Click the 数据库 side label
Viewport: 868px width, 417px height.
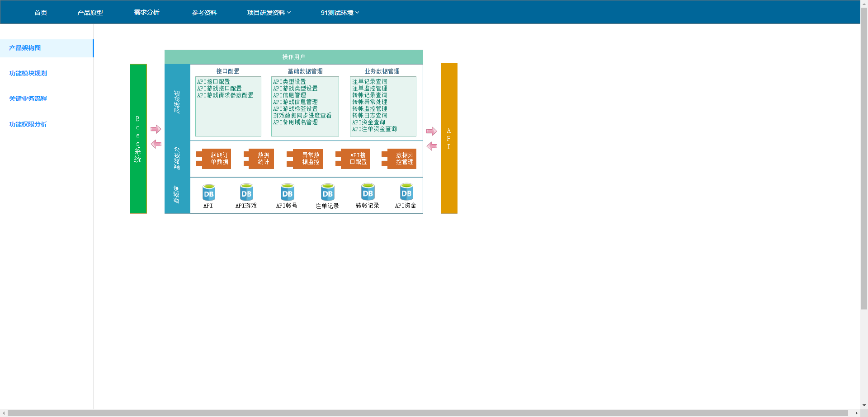pyautogui.click(x=177, y=195)
